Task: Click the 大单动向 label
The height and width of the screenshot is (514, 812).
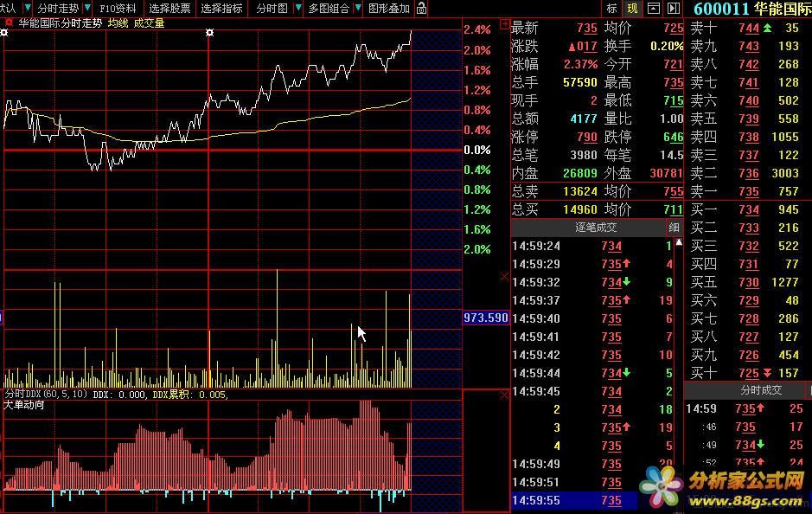Action: pos(24,405)
